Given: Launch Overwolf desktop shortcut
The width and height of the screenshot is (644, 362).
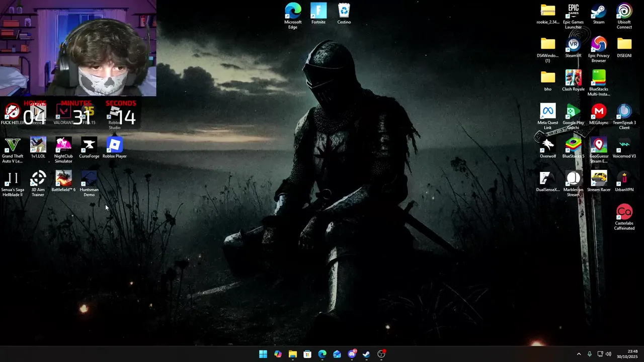Looking at the screenshot, I should pyautogui.click(x=548, y=148).
